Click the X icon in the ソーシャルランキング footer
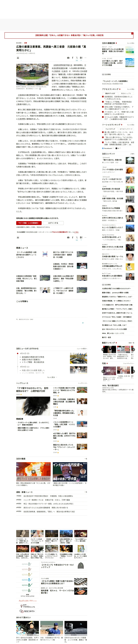 pyautogui.click(x=117, y=148)
